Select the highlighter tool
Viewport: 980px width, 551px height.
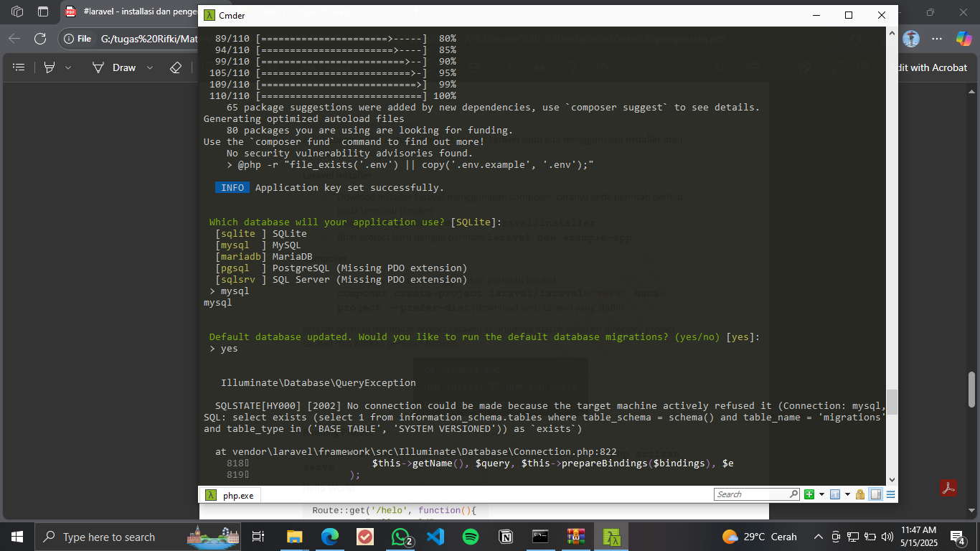tap(50, 67)
